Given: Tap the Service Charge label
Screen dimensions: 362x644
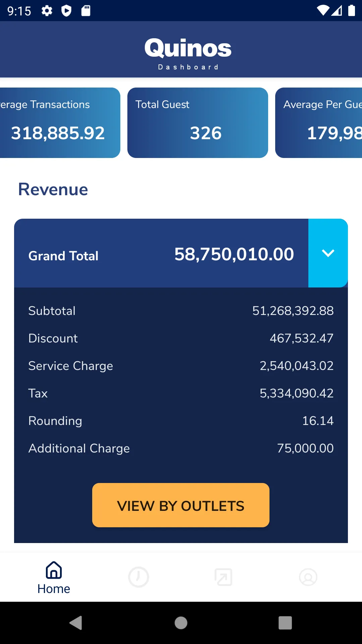Looking at the screenshot, I should click(x=71, y=366).
